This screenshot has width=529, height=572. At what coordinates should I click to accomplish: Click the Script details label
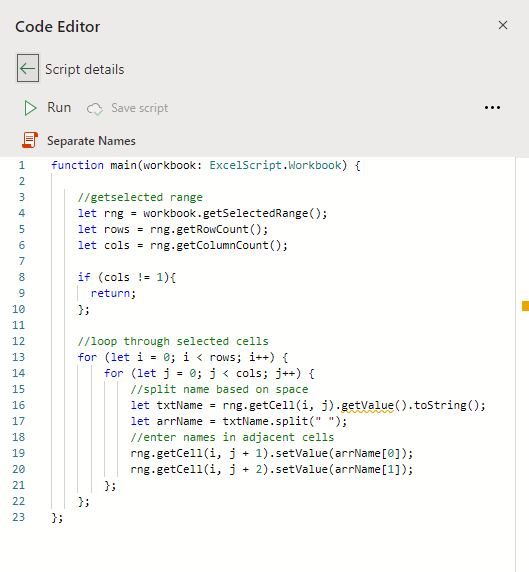pyautogui.click(x=85, y=69)
